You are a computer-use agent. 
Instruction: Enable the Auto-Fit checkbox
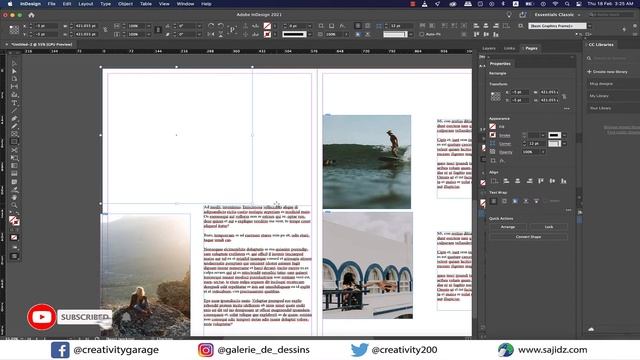[422, 34]
